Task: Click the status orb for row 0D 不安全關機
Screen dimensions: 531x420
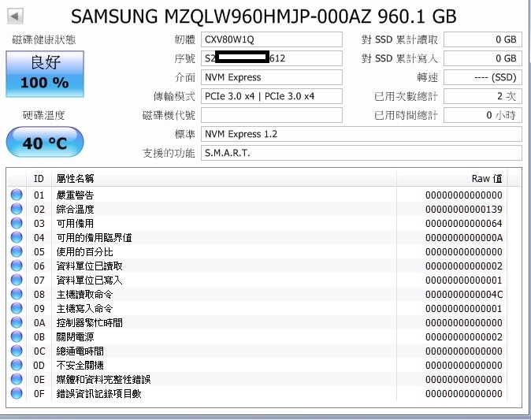Action: coord(17,365)
